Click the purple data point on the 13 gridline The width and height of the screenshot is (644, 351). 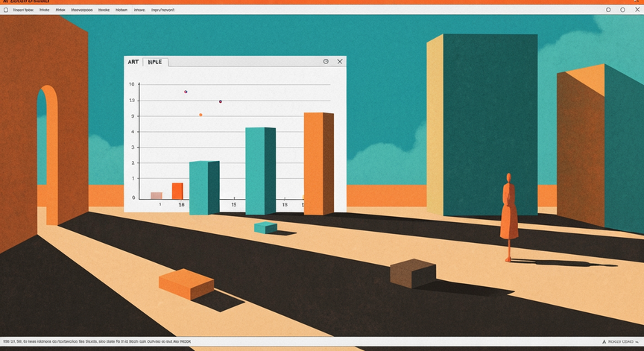pos(221,101)
